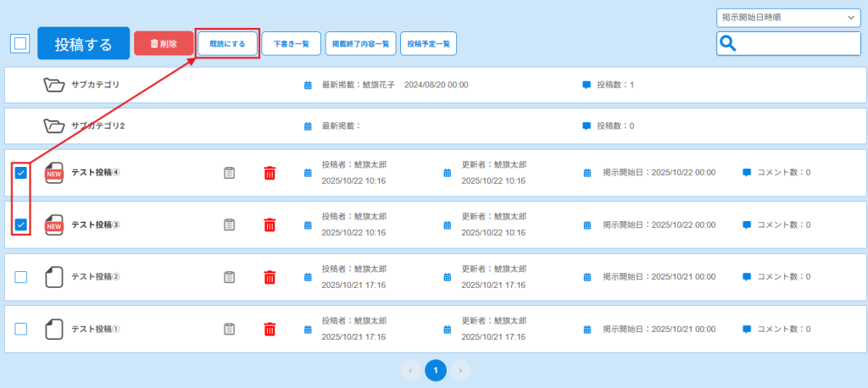
Task: Open the 下書き一覧 list
Action: tap(290, 44)
